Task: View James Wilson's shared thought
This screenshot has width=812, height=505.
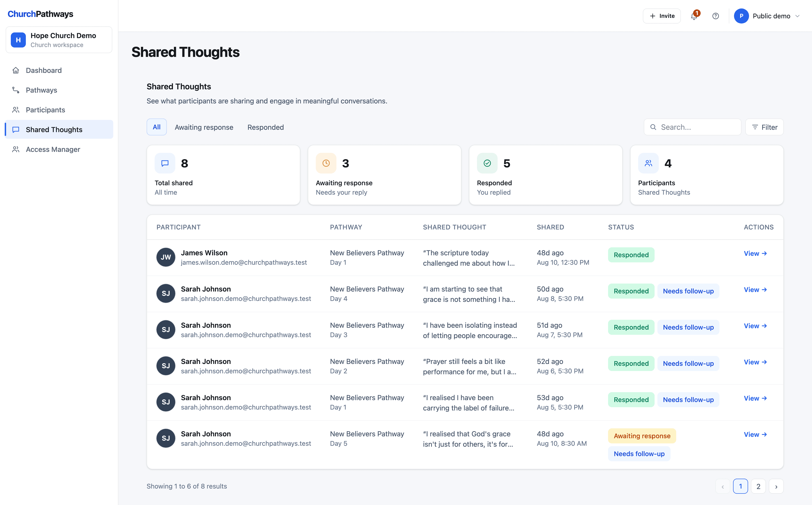Action: click(x=755, y=253)
